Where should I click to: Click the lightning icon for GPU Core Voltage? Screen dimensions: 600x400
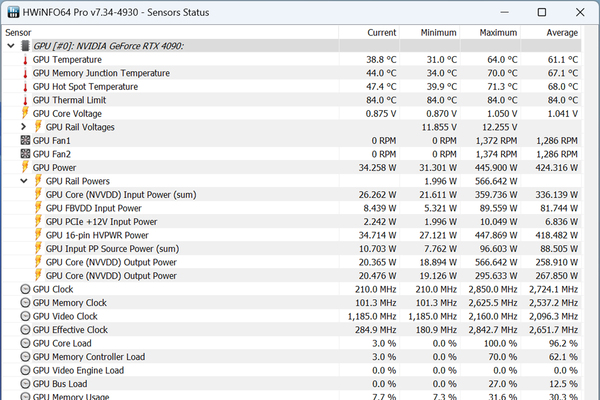[25, 114]
